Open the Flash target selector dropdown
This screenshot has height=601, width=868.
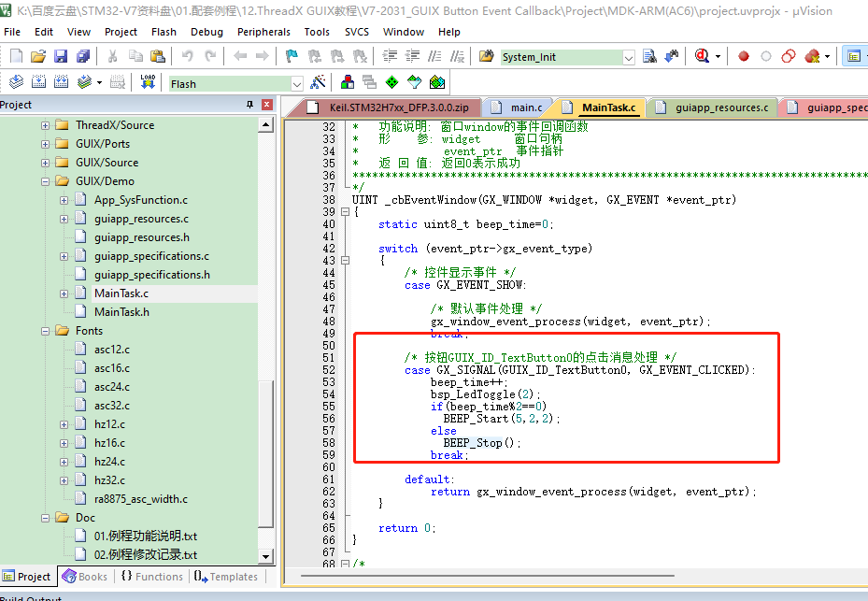tap(297, 83)
